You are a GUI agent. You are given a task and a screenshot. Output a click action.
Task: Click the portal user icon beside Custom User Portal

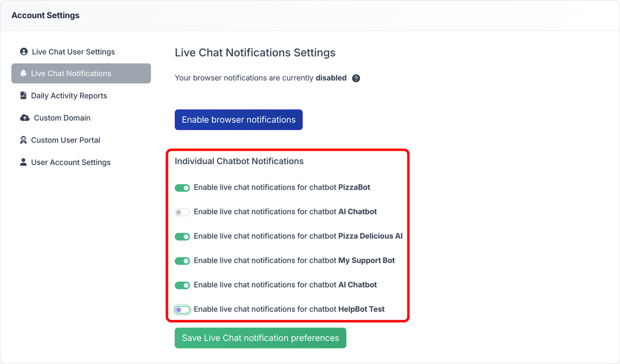pos(23,140)
